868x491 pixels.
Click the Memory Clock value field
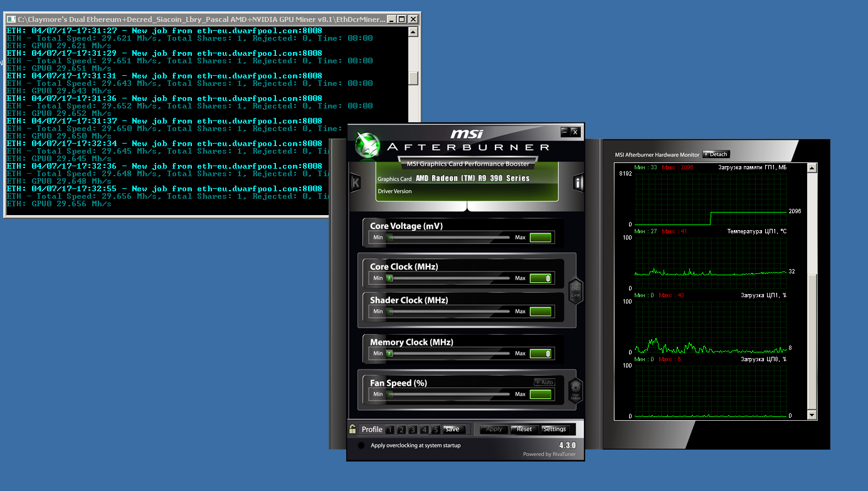pos(541,354)
